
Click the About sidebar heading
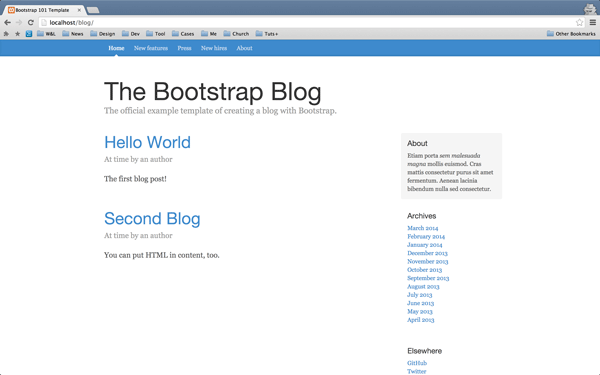[x=417, y=143]
